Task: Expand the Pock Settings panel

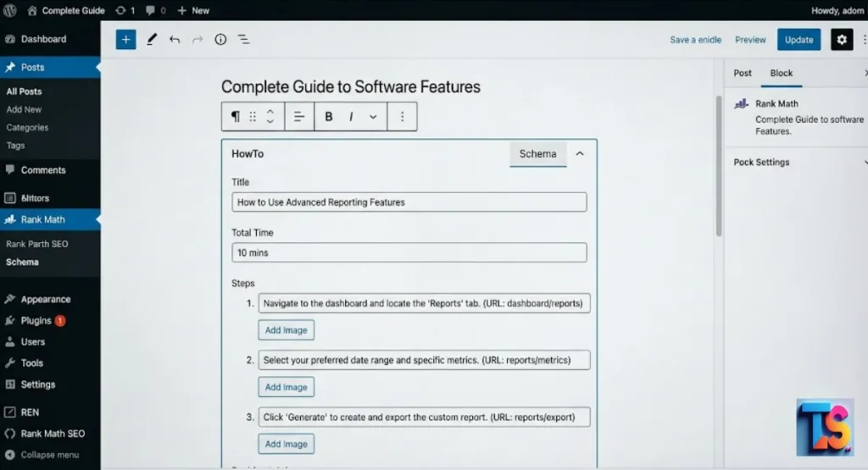Action: tap(797, 162)
